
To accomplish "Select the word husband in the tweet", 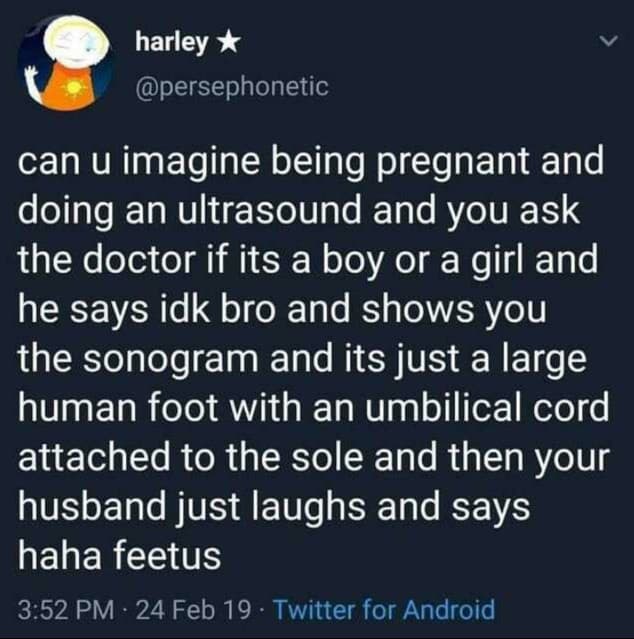I will click(x=91, y=507).
